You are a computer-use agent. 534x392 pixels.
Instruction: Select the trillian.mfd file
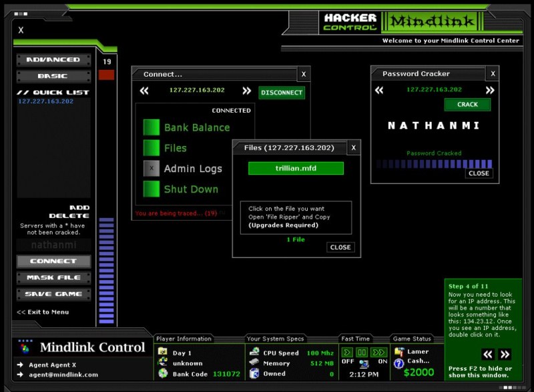[296, 169]
